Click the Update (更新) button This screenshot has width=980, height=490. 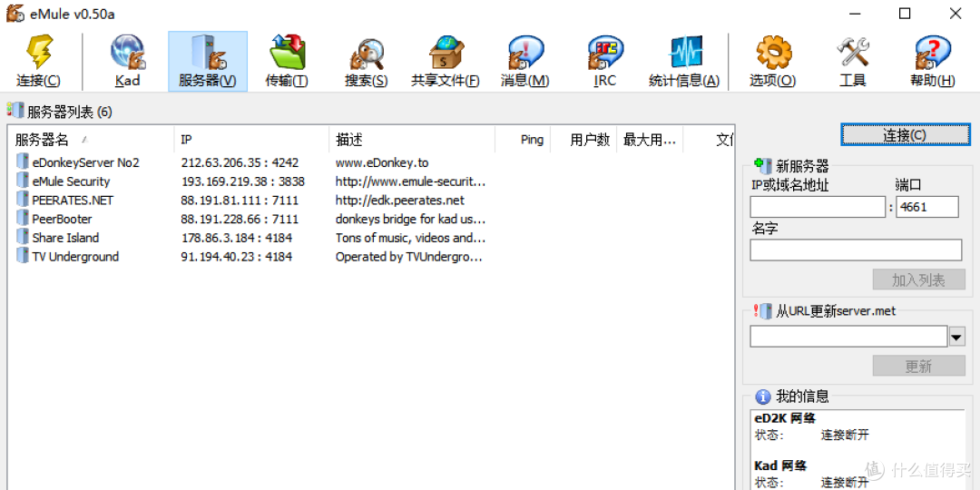click(918, 367)
